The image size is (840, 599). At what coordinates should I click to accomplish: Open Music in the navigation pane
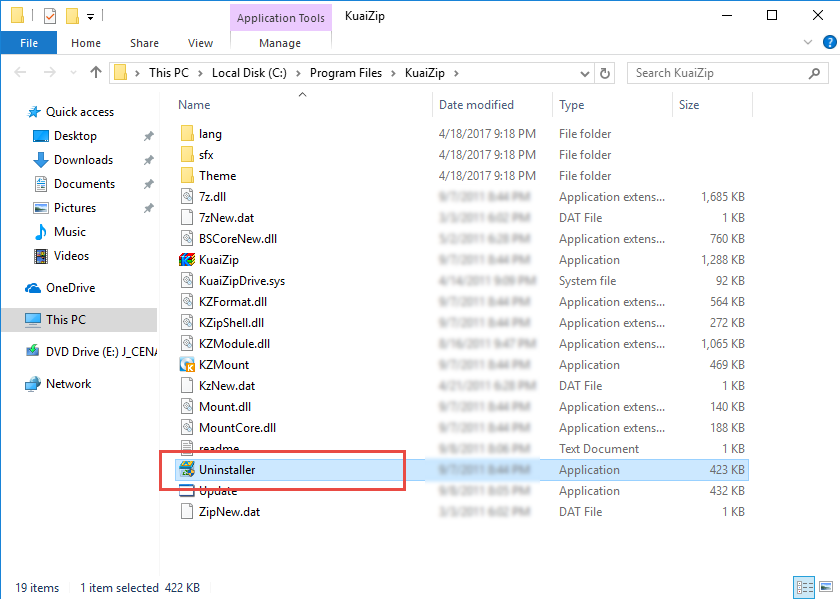coord(70,232)
